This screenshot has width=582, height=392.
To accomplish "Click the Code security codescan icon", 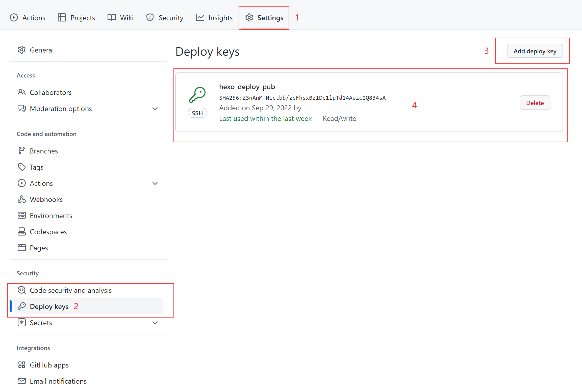I will 22,290.
